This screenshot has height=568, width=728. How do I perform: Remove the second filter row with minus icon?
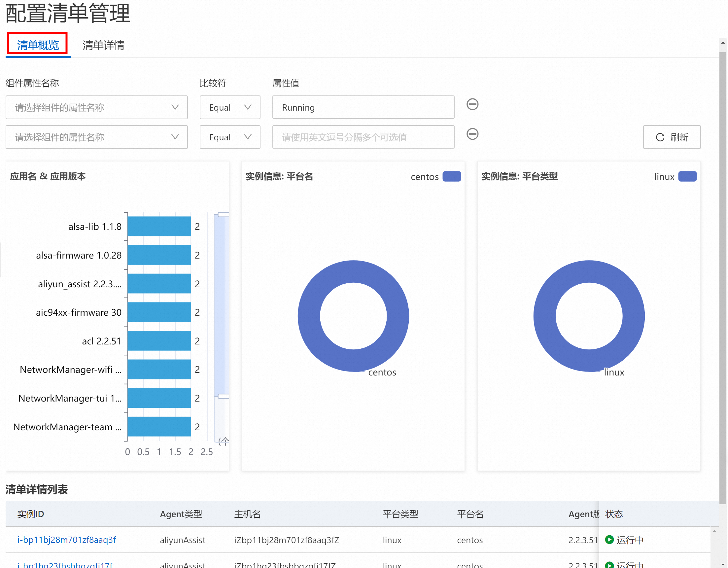click(x=472, y=134)
